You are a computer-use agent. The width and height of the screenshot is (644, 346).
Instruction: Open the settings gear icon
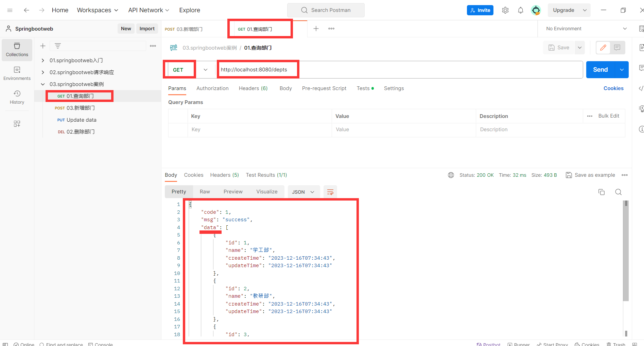click(505, 10)
